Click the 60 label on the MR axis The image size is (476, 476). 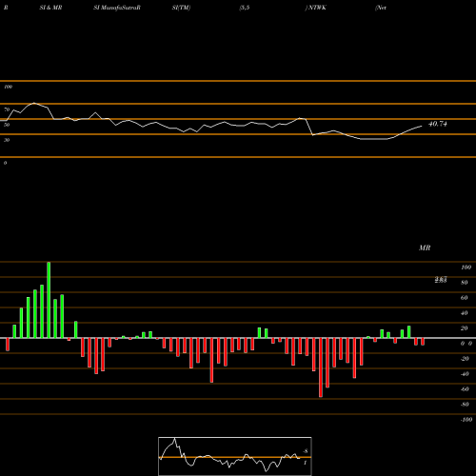465,298
